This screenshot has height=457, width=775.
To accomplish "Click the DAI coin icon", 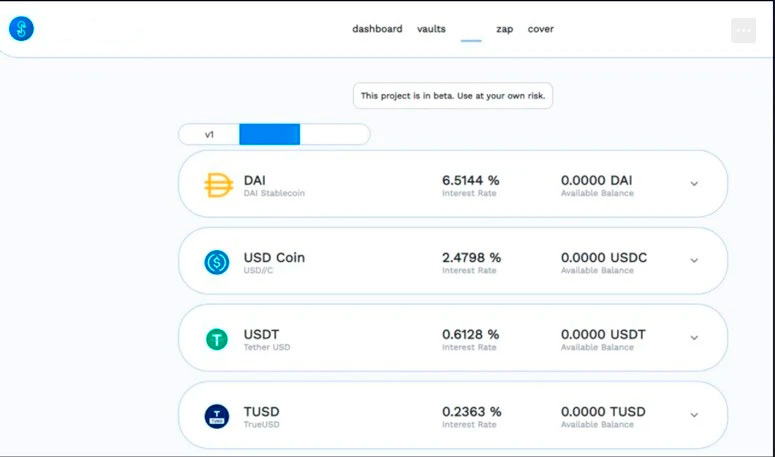I will tap(218, 185).
